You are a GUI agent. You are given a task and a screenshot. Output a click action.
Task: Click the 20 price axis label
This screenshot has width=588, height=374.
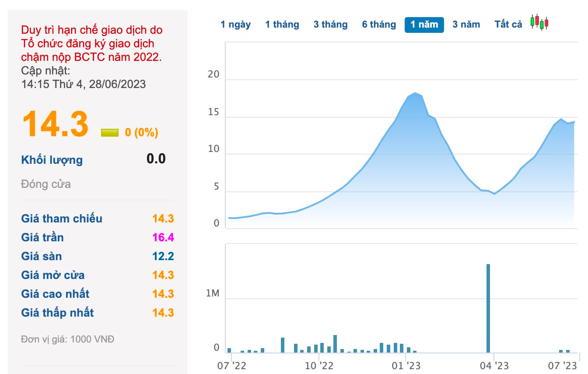(213, 74)
